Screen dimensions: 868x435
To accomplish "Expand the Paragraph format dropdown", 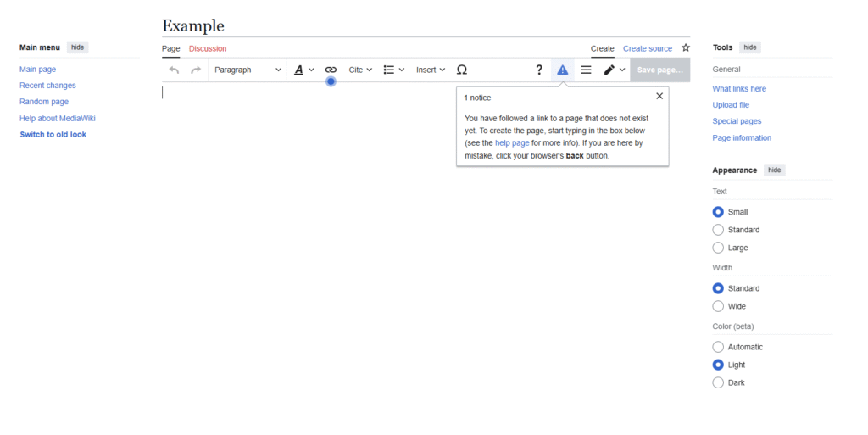I will coord(248,70).
